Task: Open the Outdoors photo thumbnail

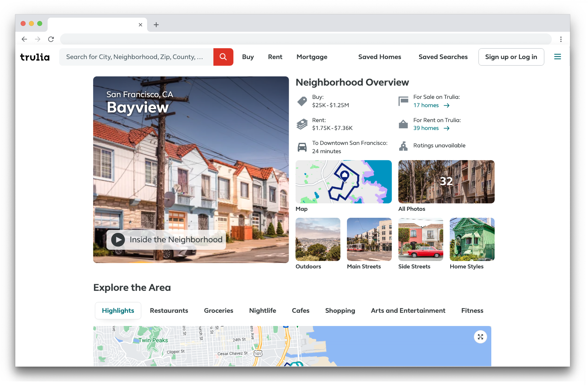Action: (318, 239)
